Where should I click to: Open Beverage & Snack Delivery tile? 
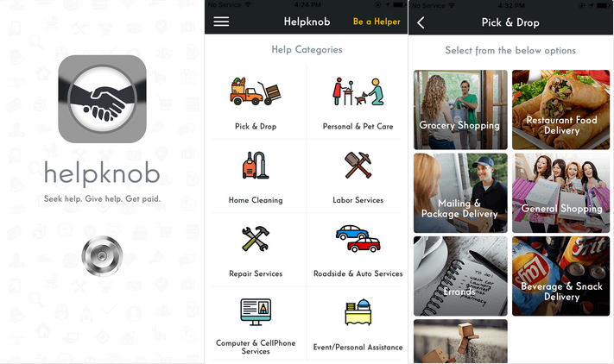click(560, 276)
